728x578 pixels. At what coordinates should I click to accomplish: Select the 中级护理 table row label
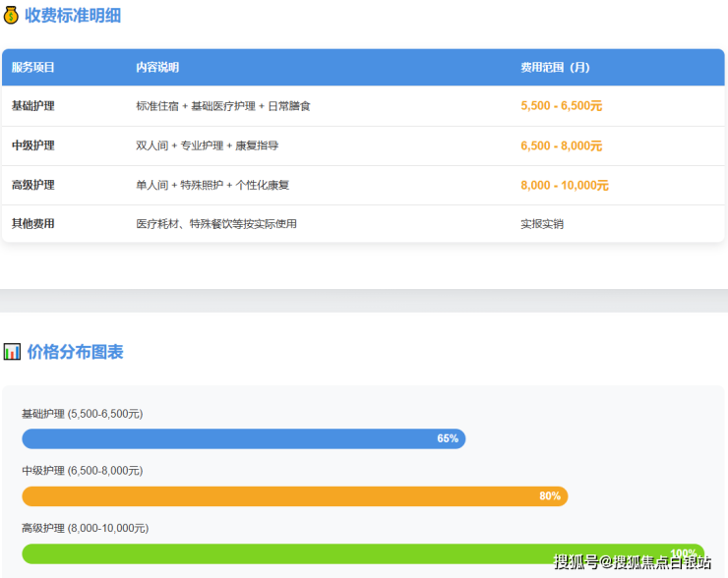pyautogui.click(x=33, y=145)
